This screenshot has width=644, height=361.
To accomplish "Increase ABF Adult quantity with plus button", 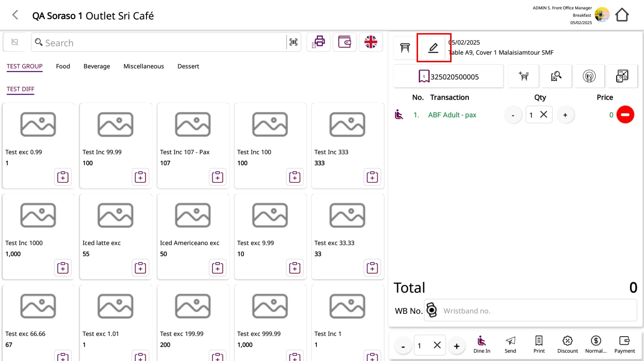I will pos(565,115).
